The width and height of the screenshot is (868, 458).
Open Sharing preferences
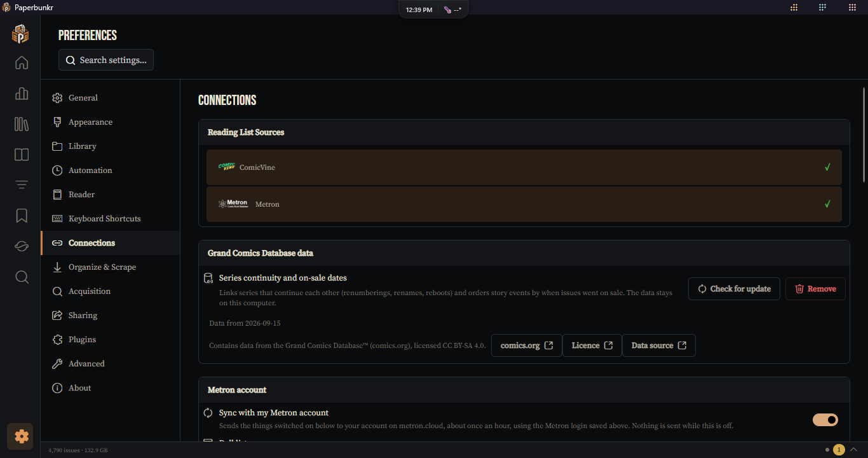pos(111,316)
